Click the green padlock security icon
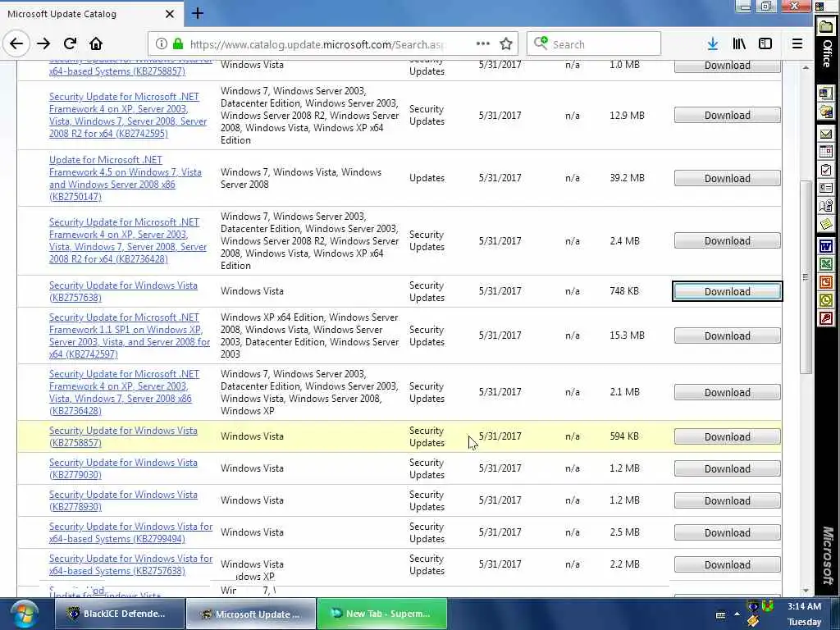This screenshot has height=630, width=840. (178, 44)
